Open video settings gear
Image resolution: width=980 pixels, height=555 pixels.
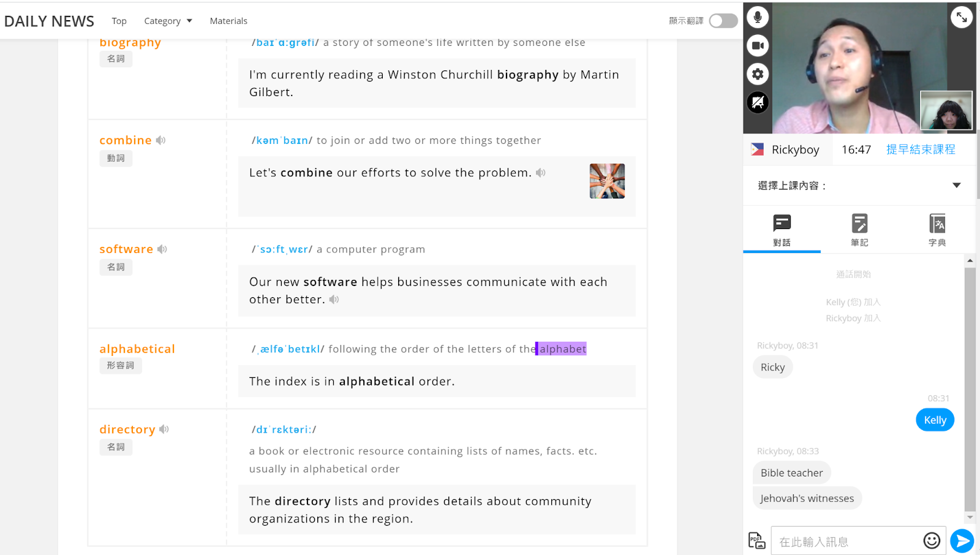click(758, 74)
